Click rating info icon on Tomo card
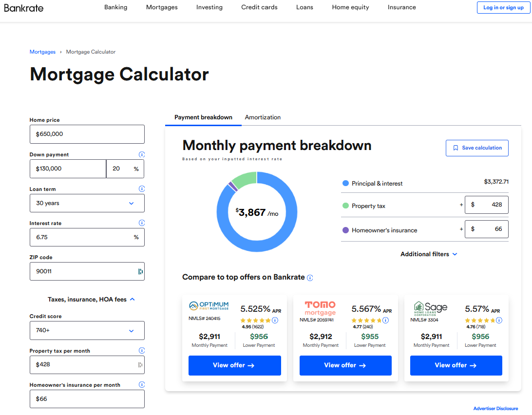 tap(386, 321)
